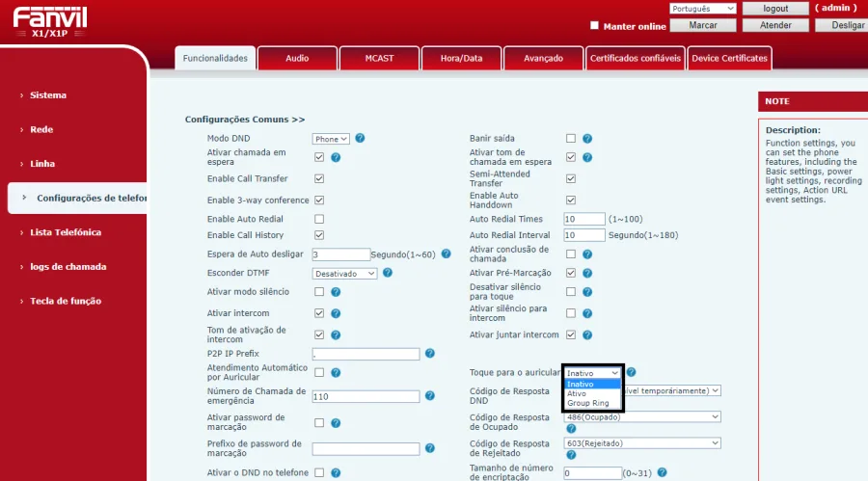The width and height of the screenshot is (868, 481).
Task: Click help icon beside P2P IP Prefix
Action: 429,353
